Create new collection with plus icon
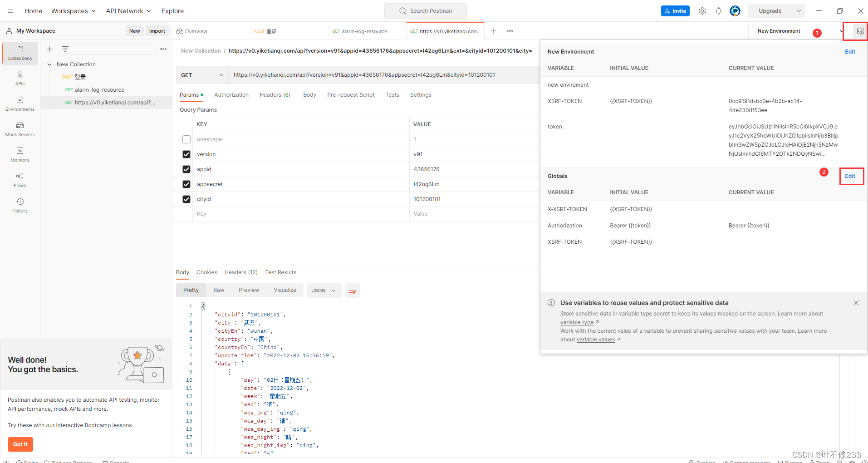868x463 pixels. coord(49,49)
